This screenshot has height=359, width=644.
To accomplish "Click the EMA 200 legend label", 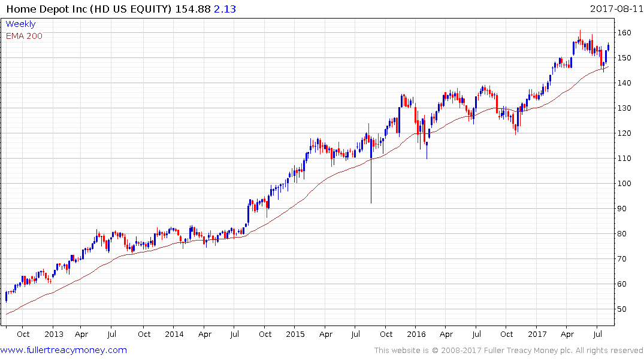I will pyautogui.click(x=24, y=36).
